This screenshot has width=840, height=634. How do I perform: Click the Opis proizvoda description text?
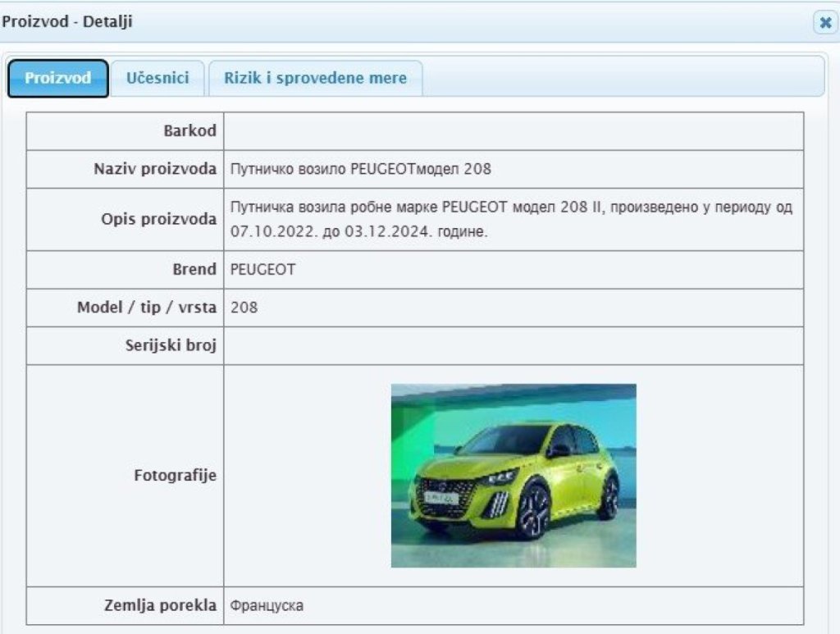pos(511,219)
